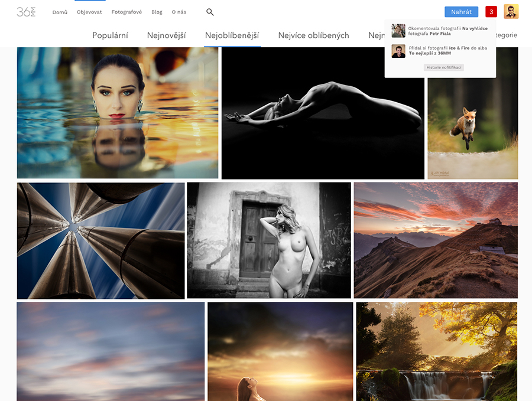
Task: Click commenter avatar in first notification
Action: 398,31
